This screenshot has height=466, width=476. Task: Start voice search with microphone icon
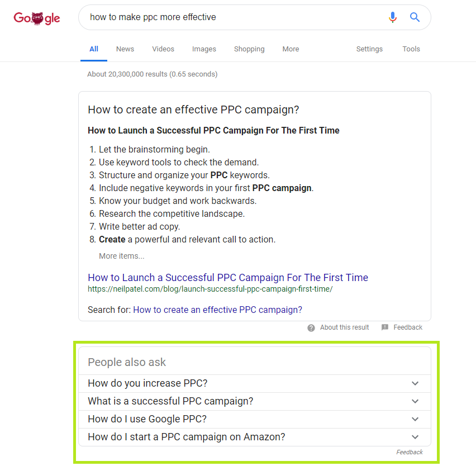(393, 17)
